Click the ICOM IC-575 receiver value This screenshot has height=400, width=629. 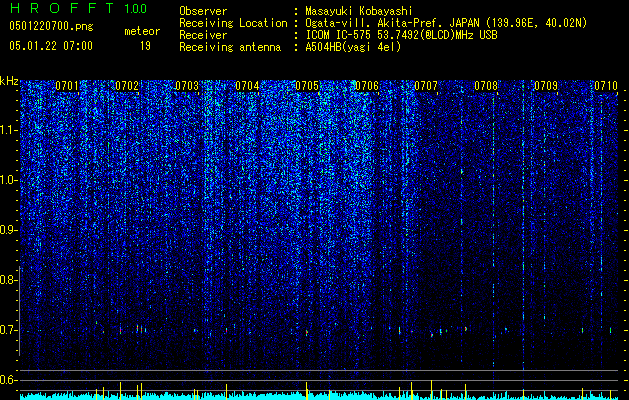point(401,35)
